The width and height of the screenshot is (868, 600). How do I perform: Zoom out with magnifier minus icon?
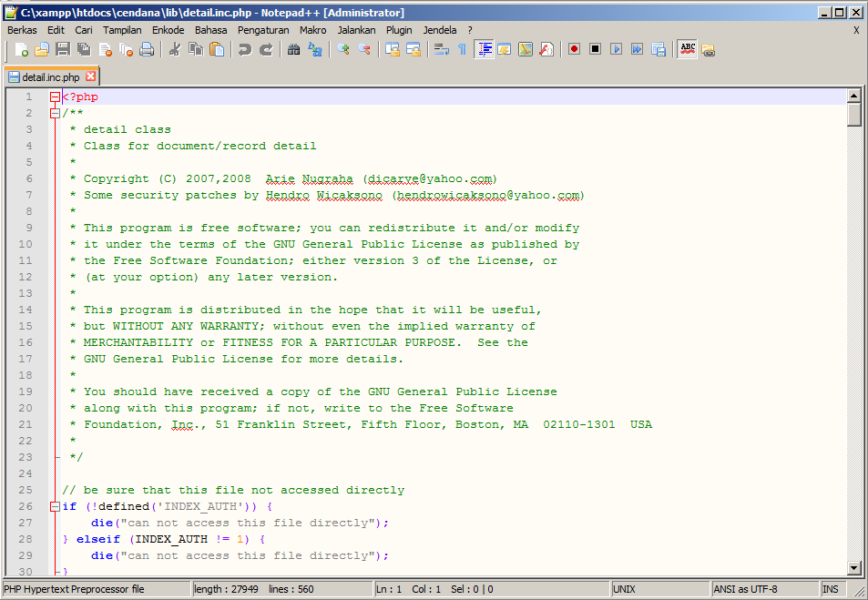(x=364, y=50)
